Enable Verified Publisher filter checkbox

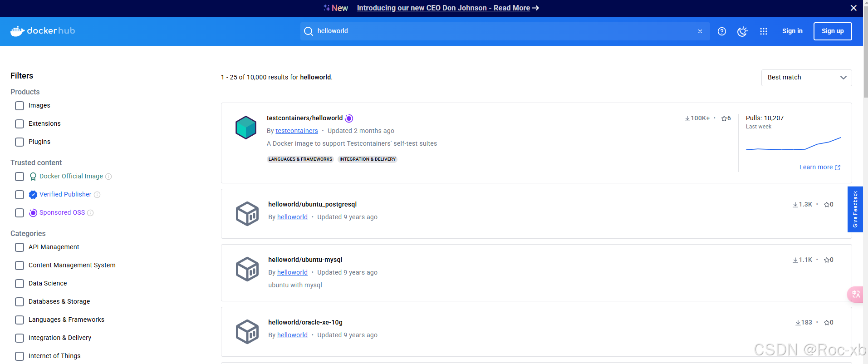tap(20, 195)
